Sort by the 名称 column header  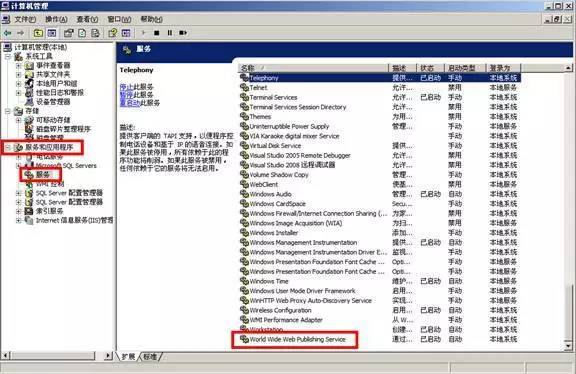tap(313, 68)
